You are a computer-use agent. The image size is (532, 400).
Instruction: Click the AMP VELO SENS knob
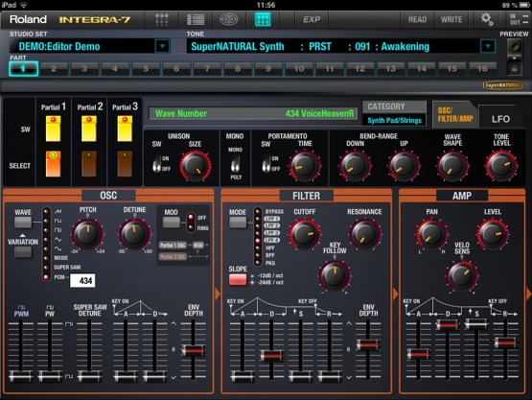[462, 274]
